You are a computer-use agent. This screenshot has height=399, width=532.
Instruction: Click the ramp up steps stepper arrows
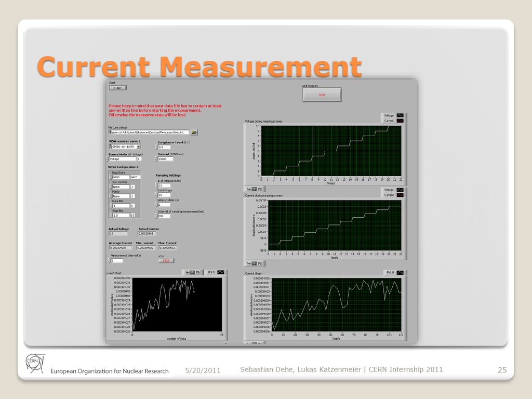click(x=156, y=185)
